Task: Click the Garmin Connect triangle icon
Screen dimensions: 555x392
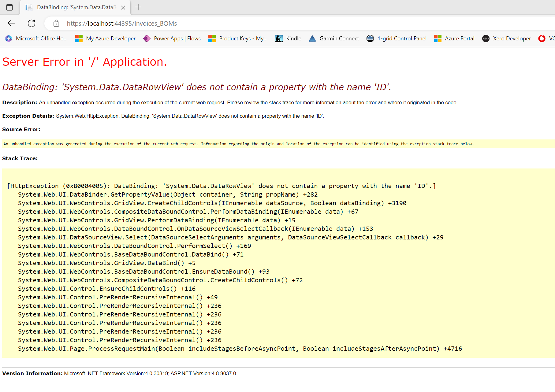Action: (x=312, y=39)
